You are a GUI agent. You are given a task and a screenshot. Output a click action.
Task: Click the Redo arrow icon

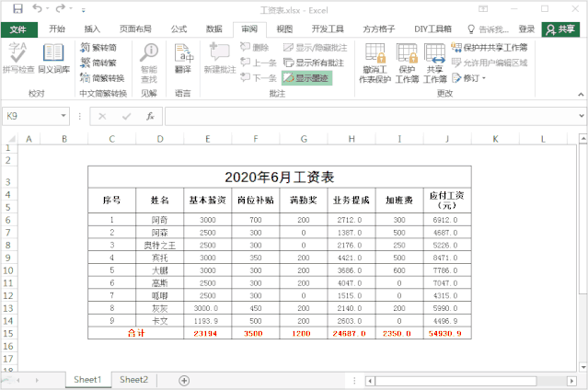[60, 8]
